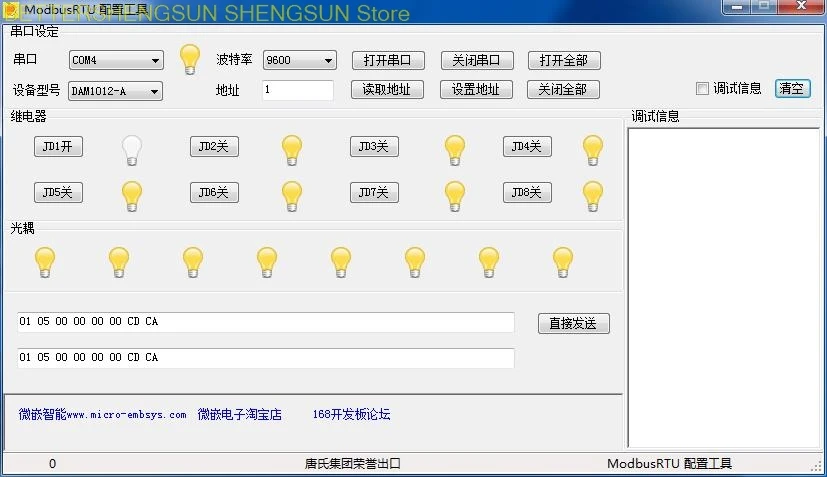Click the lit bulb beside JD2关
This screenshot has height=477, width=827.
(x=291, y=150)
